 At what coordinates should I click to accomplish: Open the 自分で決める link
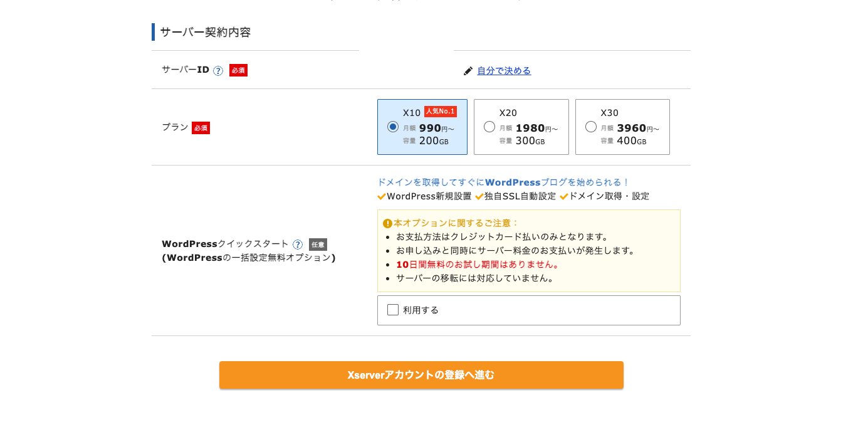click(x=504, y=71)
